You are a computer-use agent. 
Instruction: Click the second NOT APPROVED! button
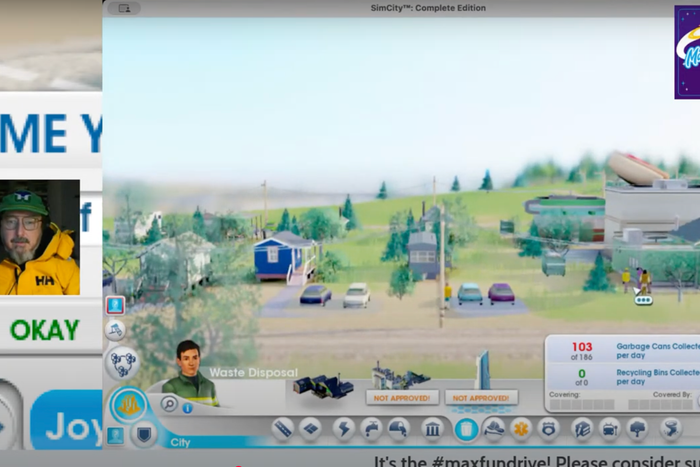coord(481,398)
